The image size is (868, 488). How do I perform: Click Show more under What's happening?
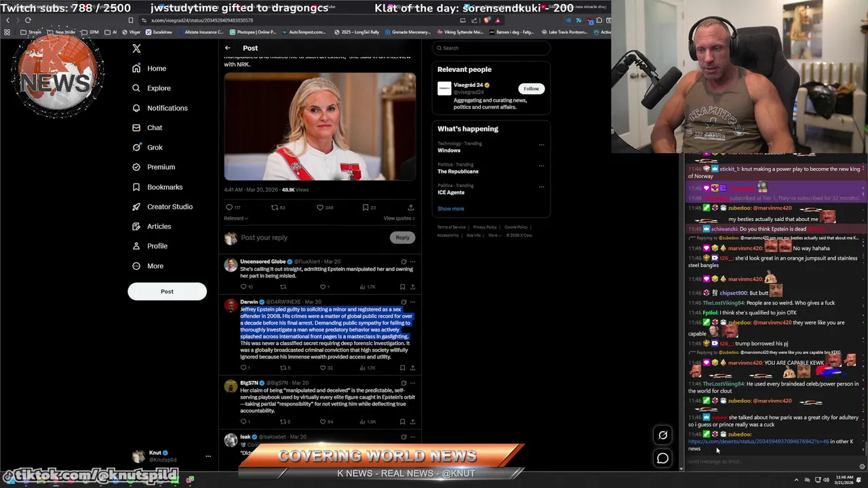click(450, 209)
